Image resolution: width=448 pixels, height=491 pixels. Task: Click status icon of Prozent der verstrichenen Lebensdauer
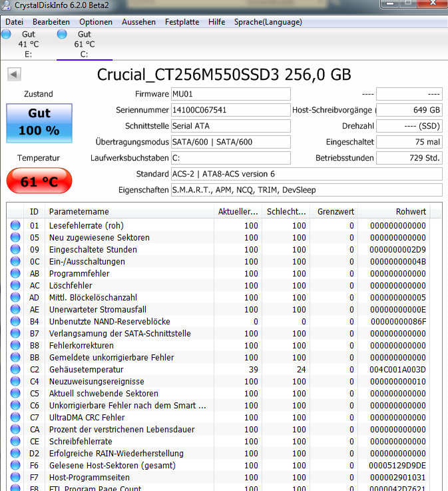[x=15, y=429]
